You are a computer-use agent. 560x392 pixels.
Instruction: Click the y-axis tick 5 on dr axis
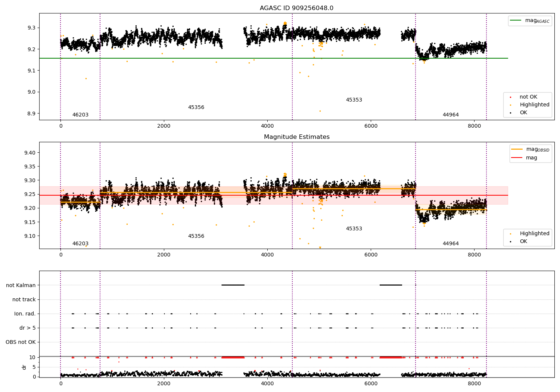pos(34,367)
